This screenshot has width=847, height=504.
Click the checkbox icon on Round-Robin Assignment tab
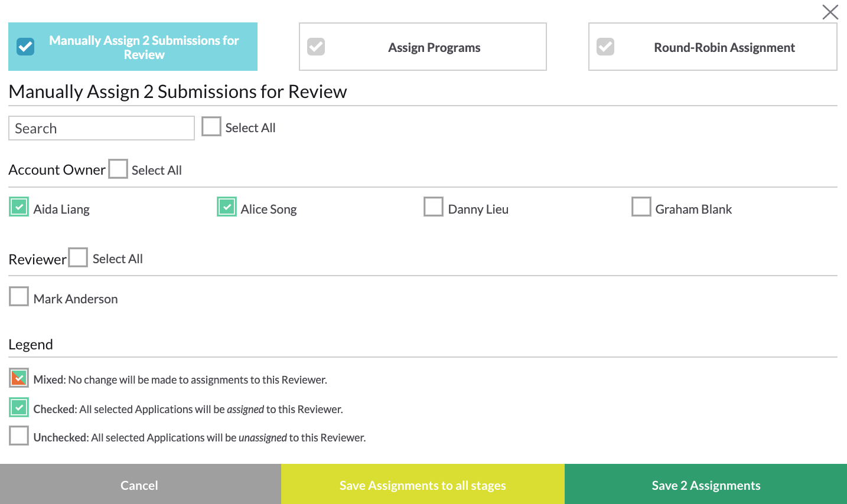(605, 47)
